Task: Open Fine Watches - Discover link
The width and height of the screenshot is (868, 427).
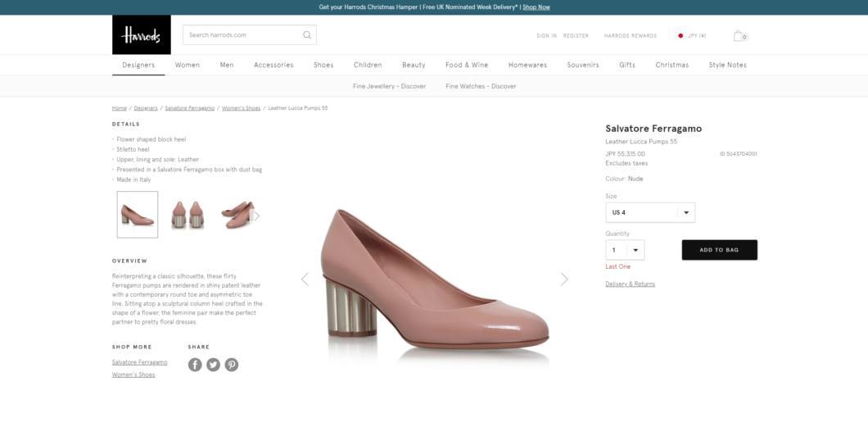Action: pyautogui.click(x=481, y=86)
